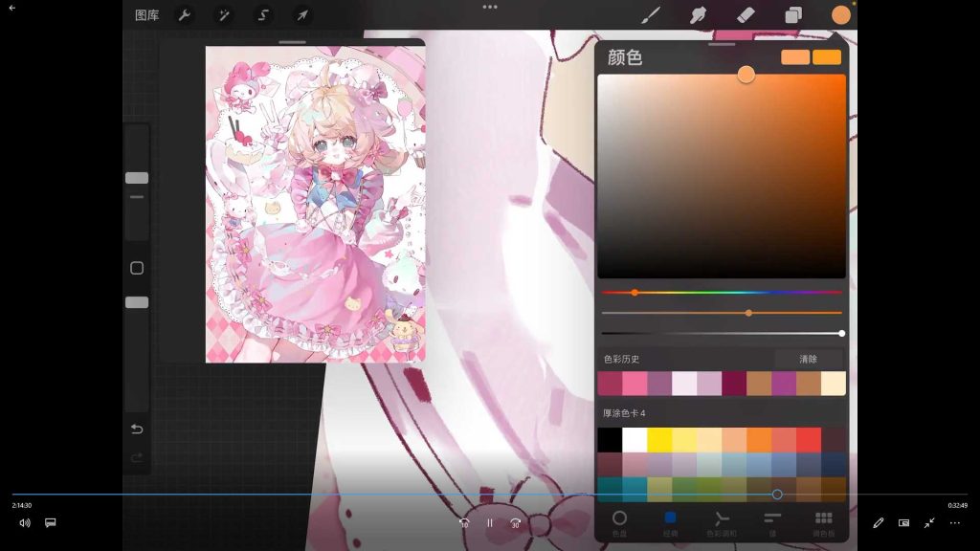The image size is (980, 551).
Task: Tap the active color circle in top bar
Action: [x=841, y=15]
